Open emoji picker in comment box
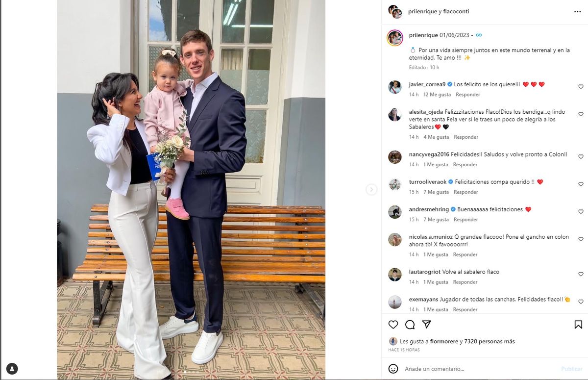The height and width of the screenshot is (380, 588). 393,369
